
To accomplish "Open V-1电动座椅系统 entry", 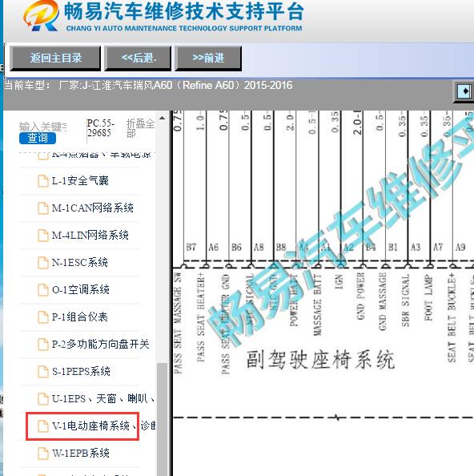I will point(103,426).
